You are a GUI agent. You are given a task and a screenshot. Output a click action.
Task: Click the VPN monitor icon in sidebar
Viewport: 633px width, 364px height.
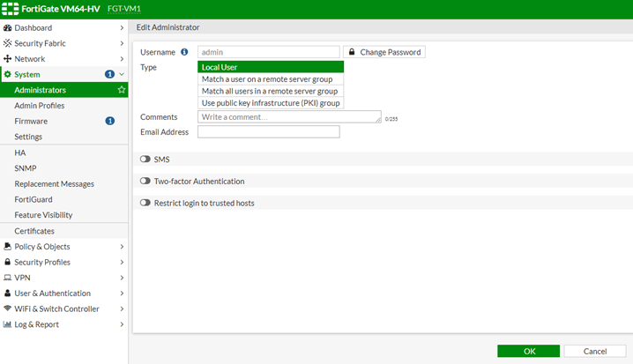[8, 278]
